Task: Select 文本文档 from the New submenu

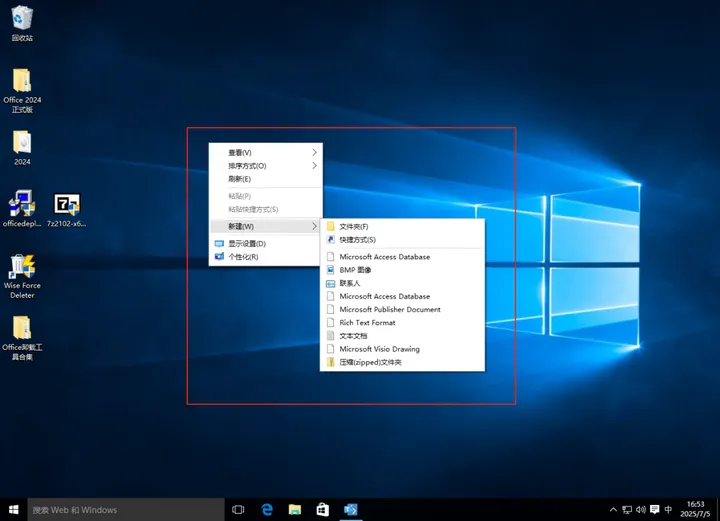Action: coord(354,336)
